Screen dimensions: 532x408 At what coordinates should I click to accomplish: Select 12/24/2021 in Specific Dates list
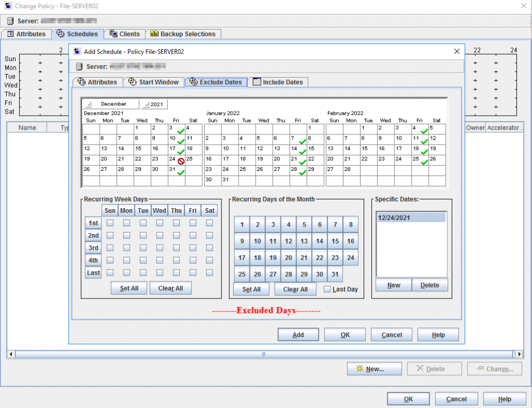(410, 218)
